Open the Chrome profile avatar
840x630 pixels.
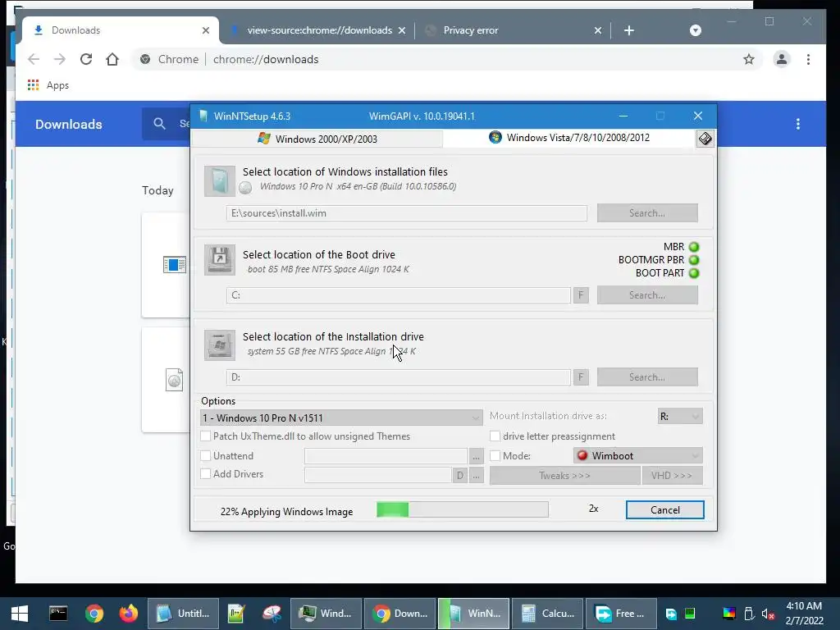click(x=782, y=59)
